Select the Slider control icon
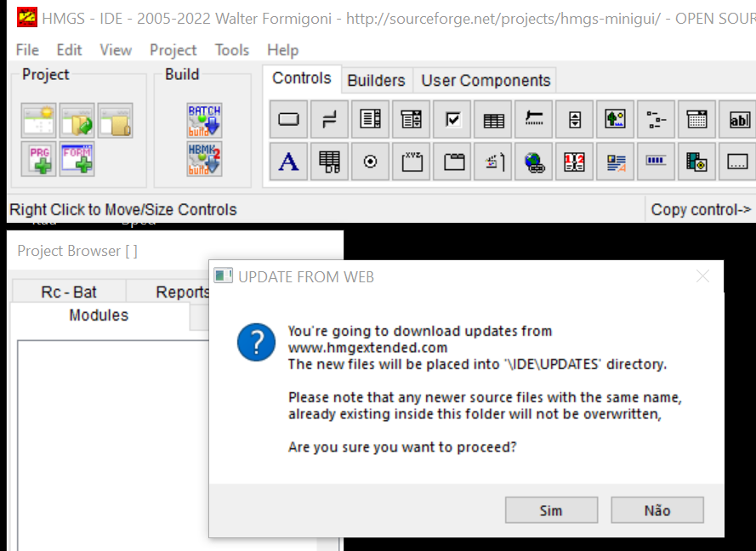Screen dimensions: 756x551 click(x=533, y=119)
